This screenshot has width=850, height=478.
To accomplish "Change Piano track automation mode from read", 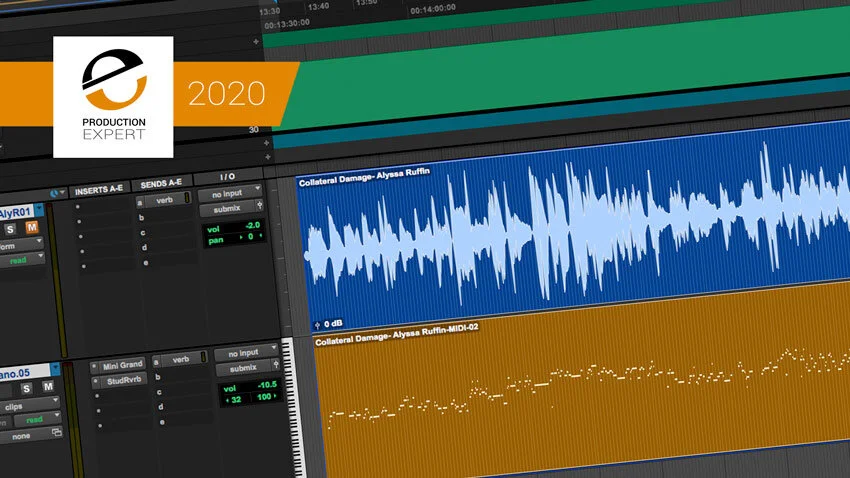I will coord(37,419).
